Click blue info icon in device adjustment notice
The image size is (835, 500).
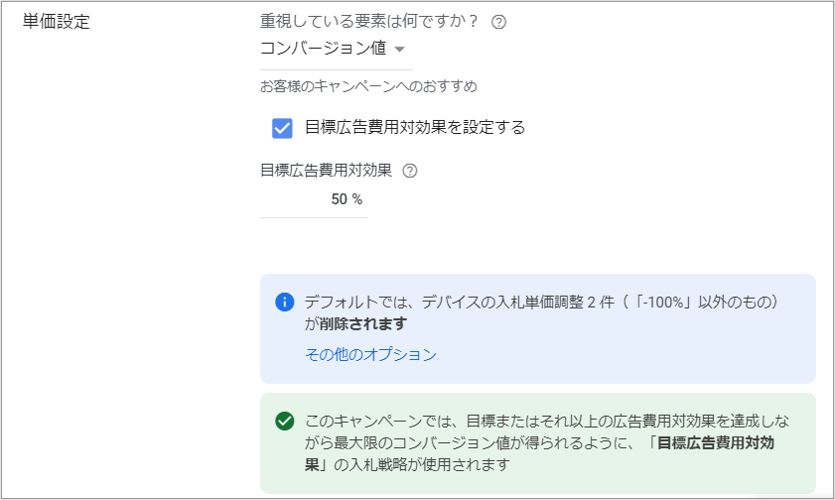click(x=285, y=302)
